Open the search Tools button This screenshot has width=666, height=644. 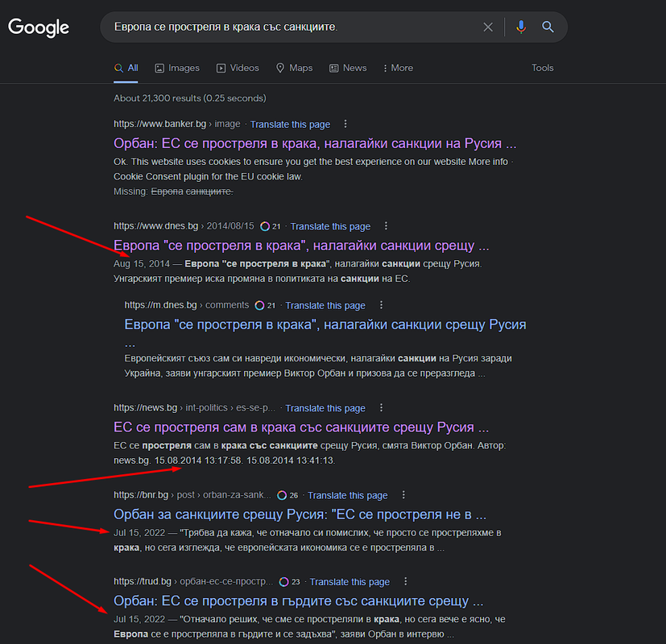543,68
